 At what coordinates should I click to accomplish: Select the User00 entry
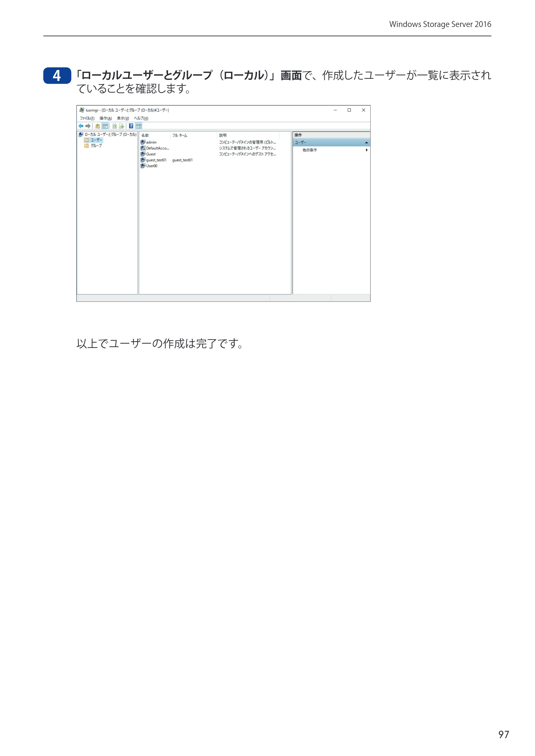[152, 166]
